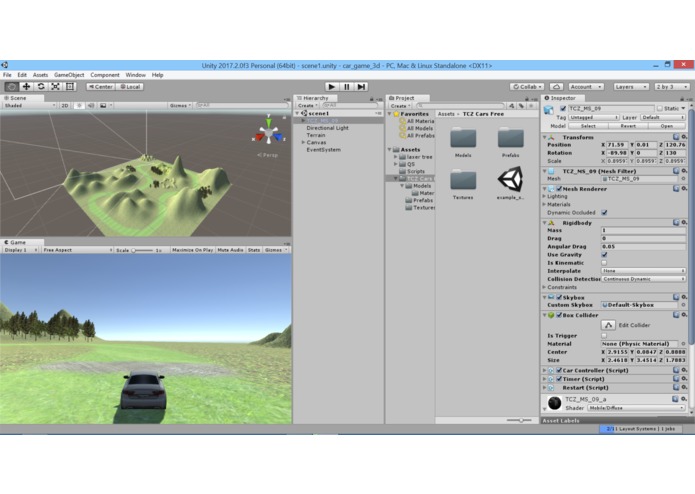Click the Game view Scale slider
The image size is (695, 494).
pyautogui.click(x=141, y=250)
